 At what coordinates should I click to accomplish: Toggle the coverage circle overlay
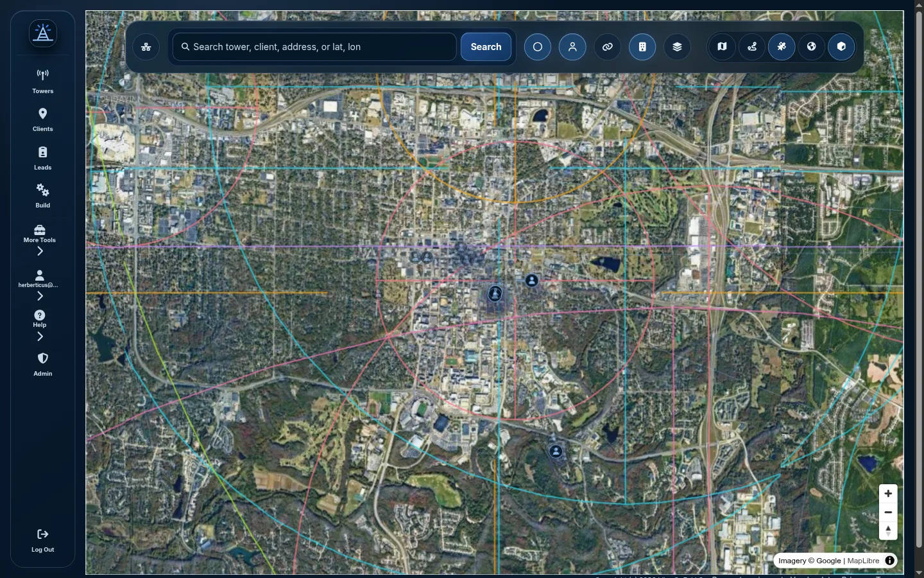click(538, 47)
